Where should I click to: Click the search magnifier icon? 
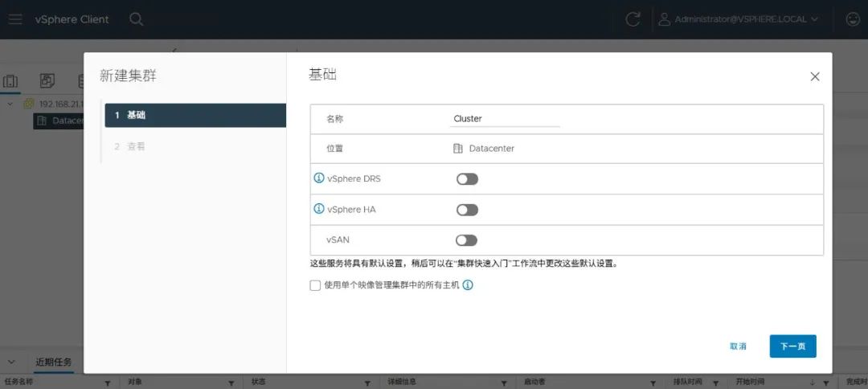(x=136, y=19)
